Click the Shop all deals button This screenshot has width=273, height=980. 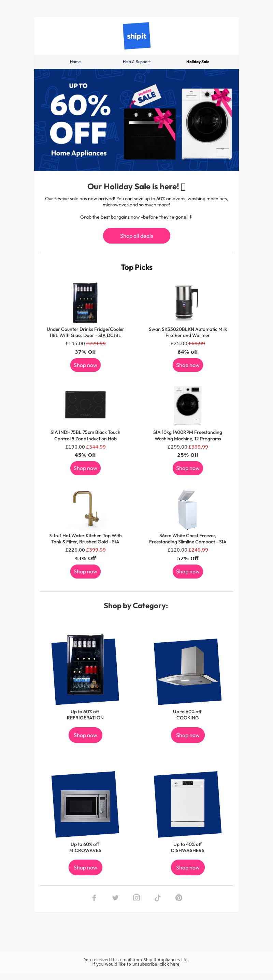[137, 236]
